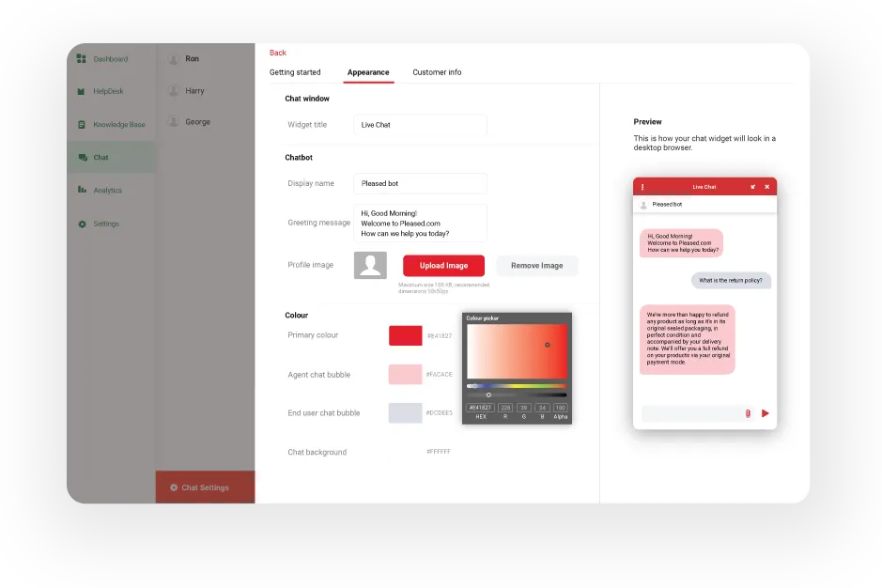
Task: Click the Widget title text field
Action: coord(419,124)
